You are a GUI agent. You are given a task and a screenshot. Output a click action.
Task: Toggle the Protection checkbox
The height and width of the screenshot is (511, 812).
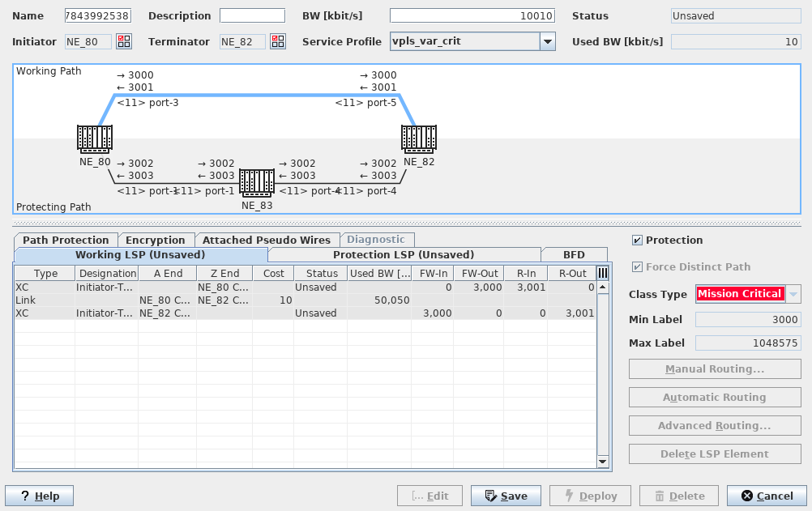coord(637,241)
